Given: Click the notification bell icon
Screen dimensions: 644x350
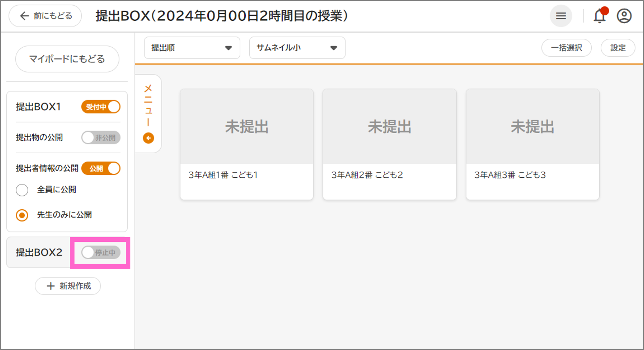Looking at the screenshot, I should [x=600, y=16].
